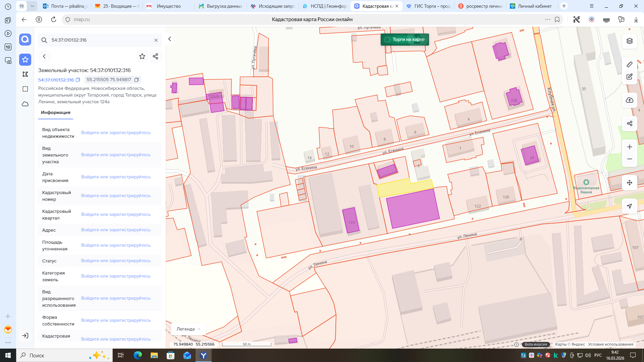Enable the "Торги на карте" checkbox

pos(387,40)
